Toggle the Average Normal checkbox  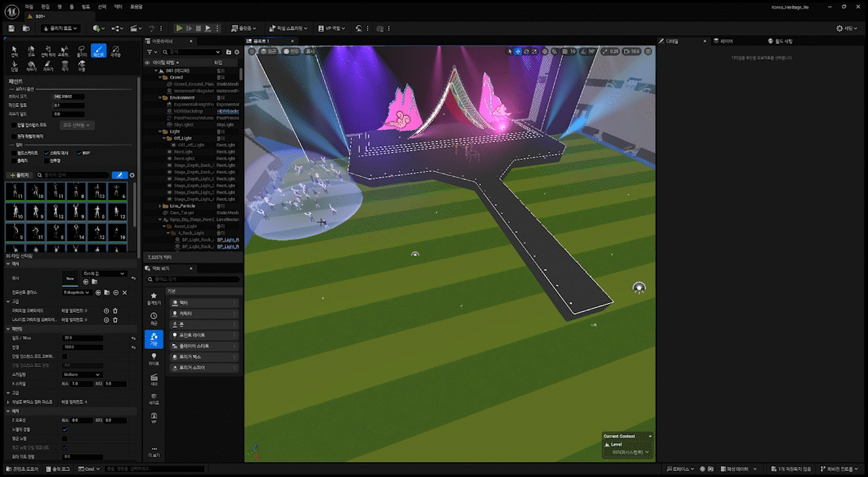coord(64,438)
